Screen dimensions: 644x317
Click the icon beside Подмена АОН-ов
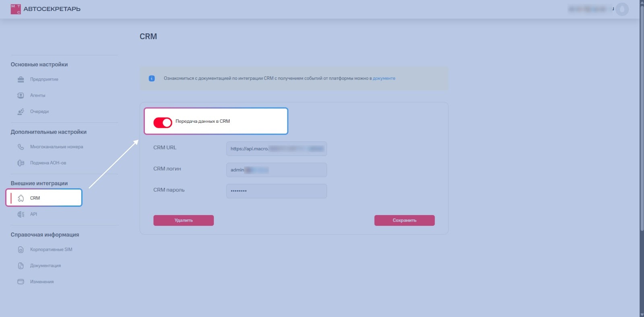pyautogui.click(x=21, y=163)
